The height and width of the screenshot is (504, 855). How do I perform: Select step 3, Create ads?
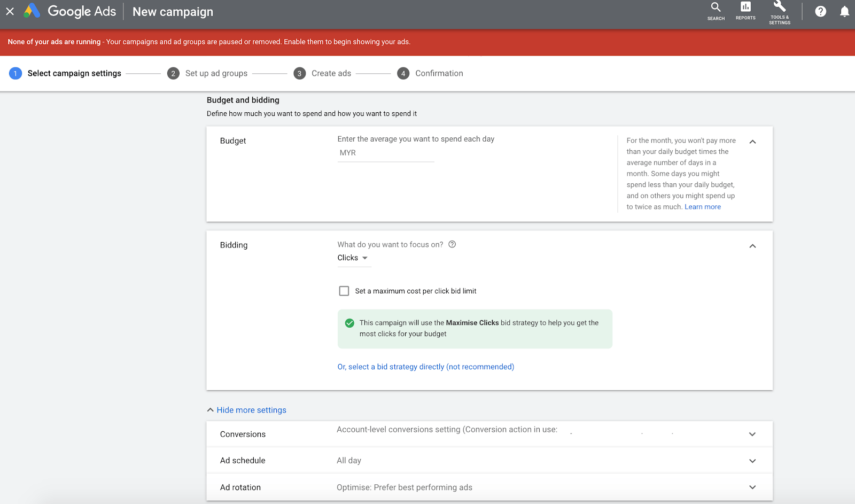point(331,73)
